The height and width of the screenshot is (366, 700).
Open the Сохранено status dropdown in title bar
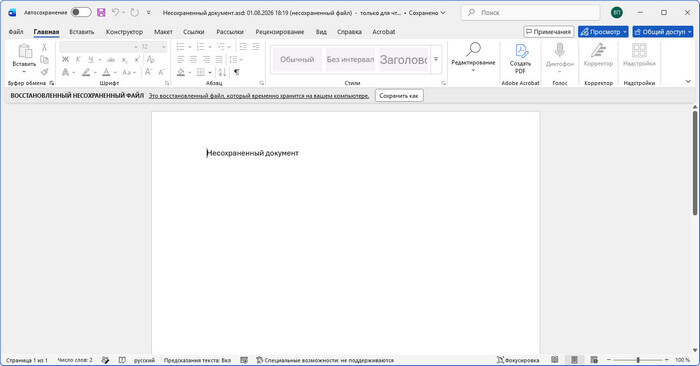(427, 13)
